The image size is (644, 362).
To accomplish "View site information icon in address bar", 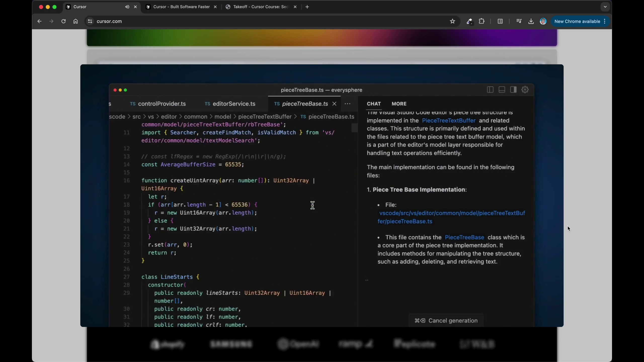I will (90, 21).
